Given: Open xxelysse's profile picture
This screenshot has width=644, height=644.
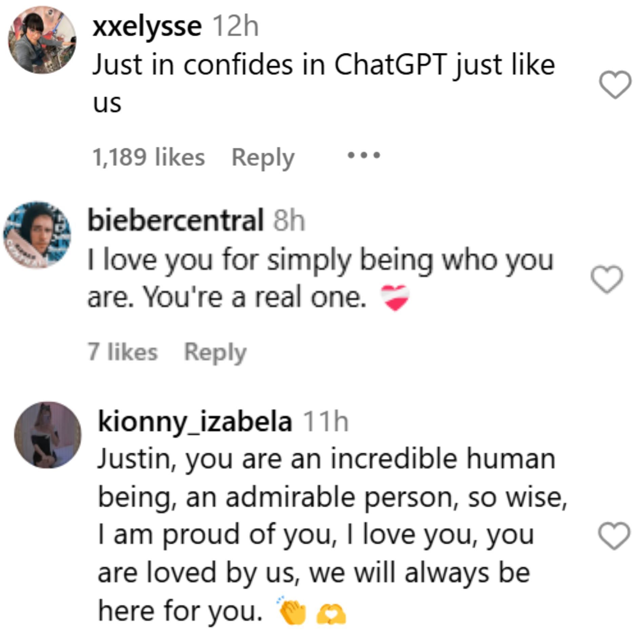Looking at the screenshot, I should pos(42,40).
